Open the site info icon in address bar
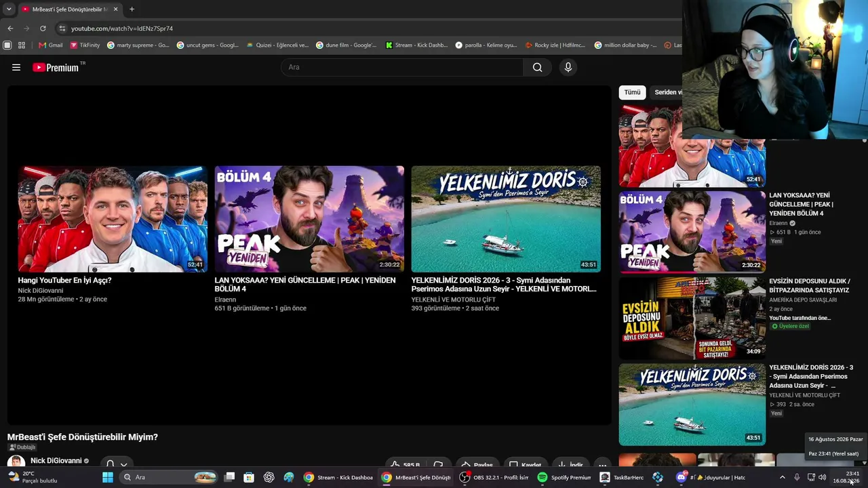 point(62,28)
